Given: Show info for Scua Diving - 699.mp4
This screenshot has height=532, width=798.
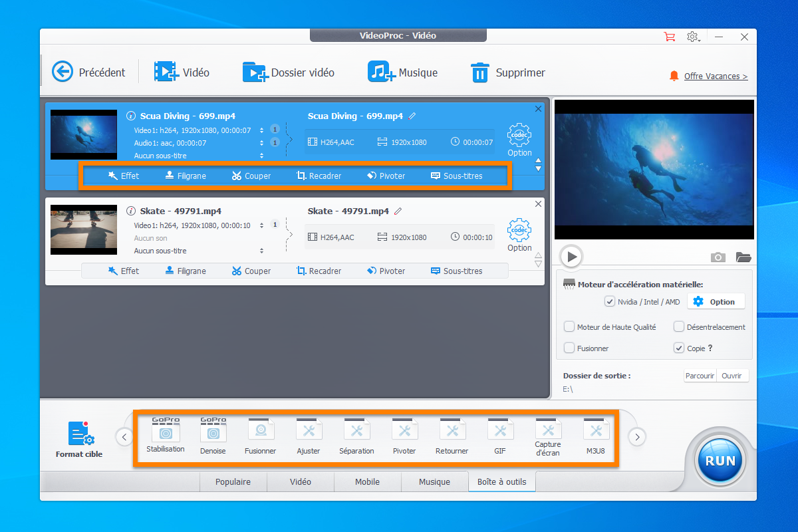Looking at the screenshot, I should coord(131,116).
